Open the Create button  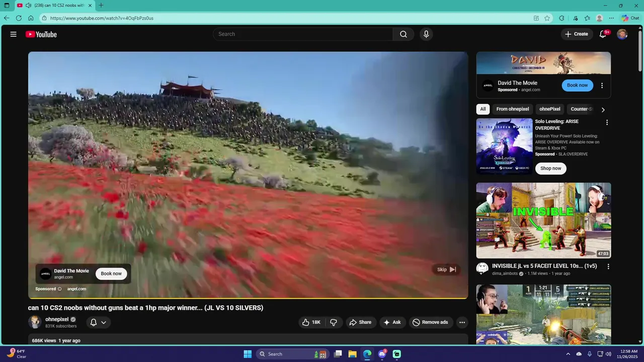[576, 34]
